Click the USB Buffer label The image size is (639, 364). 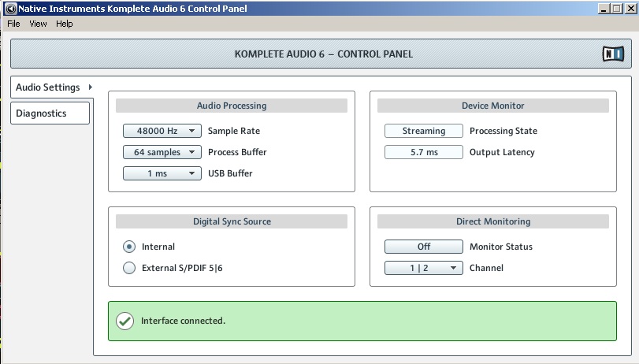230,173
